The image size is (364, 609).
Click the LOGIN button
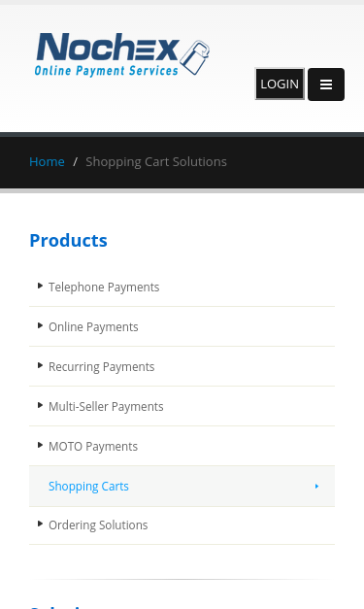click(x=280, y=84)
